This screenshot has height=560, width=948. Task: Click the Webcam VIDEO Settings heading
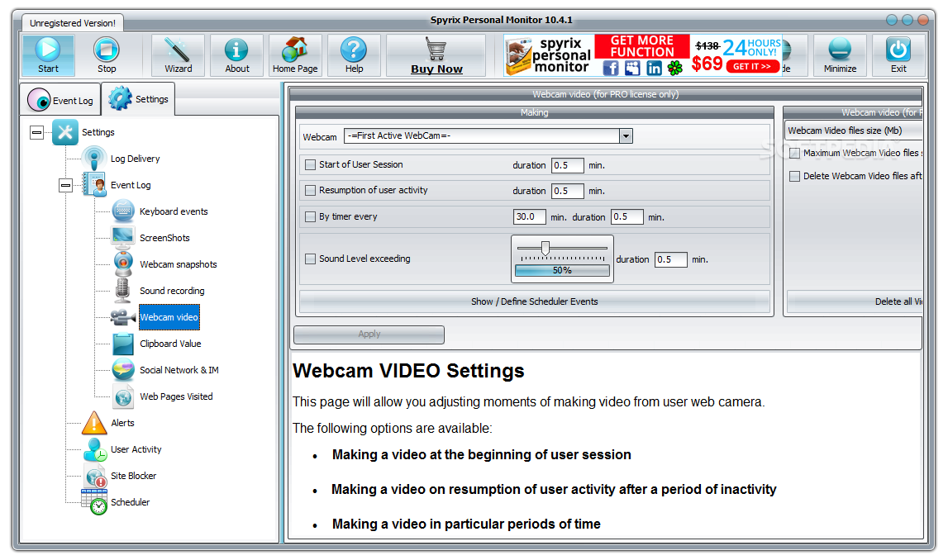pos(408,370)
